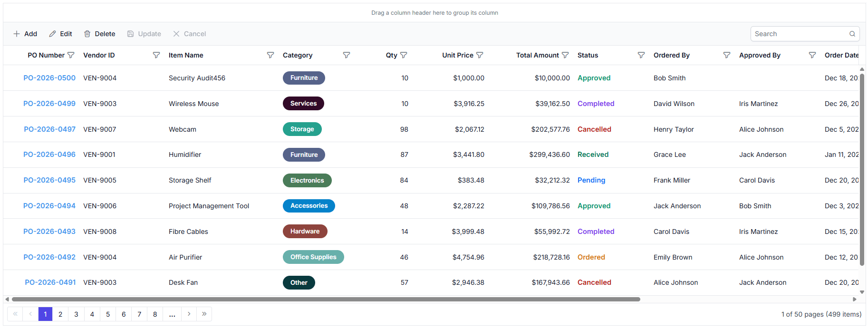
Task: Open the PO-2026-0491 link
Action: pos(50,282)
